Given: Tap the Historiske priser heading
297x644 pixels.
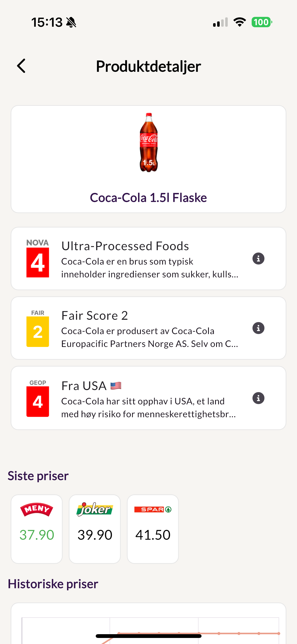Looking at the screenshot, I should coord(53,584).
